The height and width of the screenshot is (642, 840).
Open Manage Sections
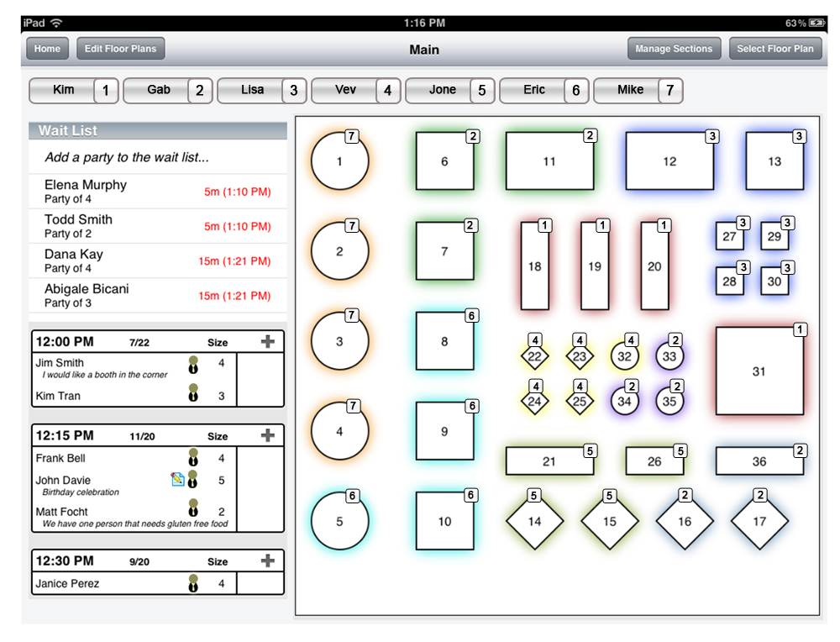tap(674, 48)
